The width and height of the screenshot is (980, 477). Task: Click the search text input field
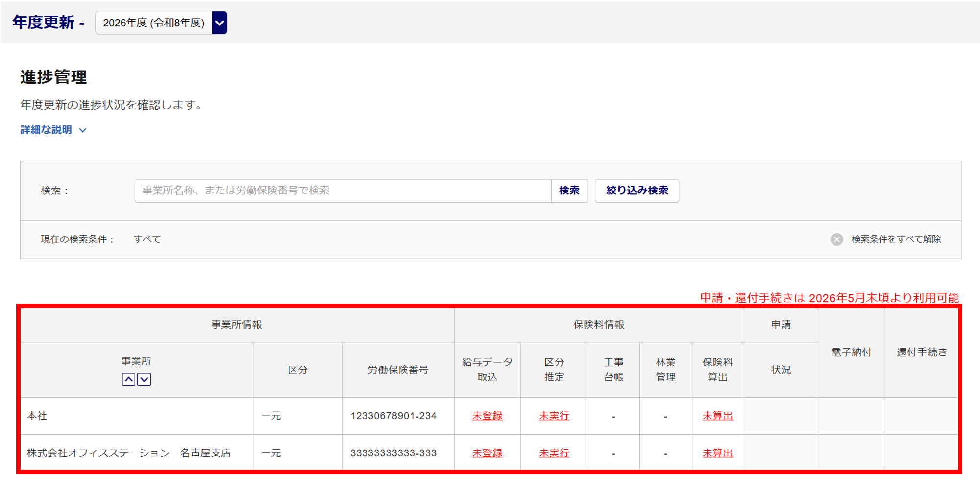(343, 191)
